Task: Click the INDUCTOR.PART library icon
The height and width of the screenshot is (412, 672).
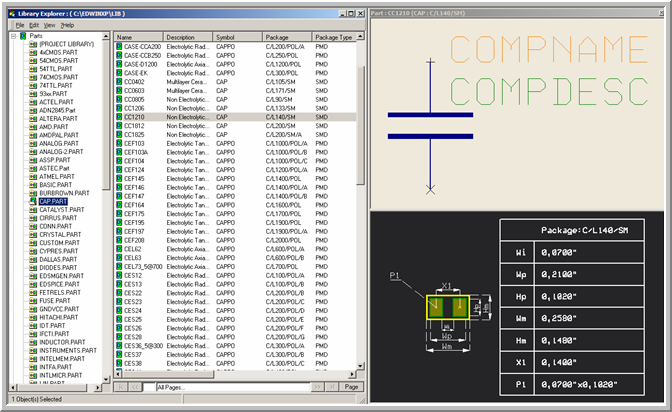Action: (x=33, y=342)
